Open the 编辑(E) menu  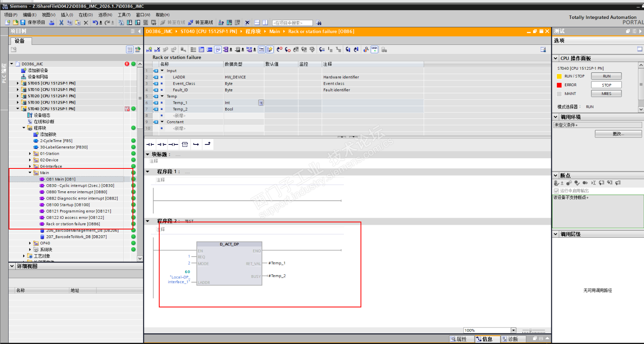click(x=29, y=15)
